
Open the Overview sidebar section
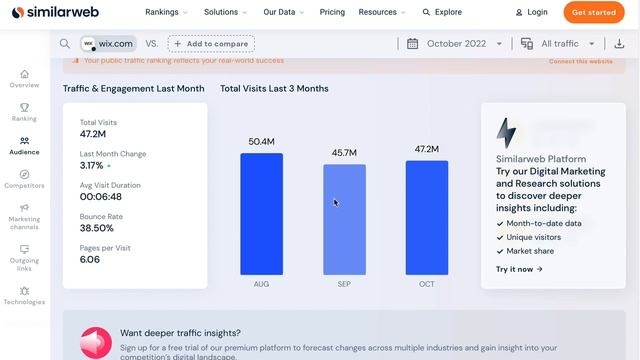pyautogui.click(x=24, y=79)
